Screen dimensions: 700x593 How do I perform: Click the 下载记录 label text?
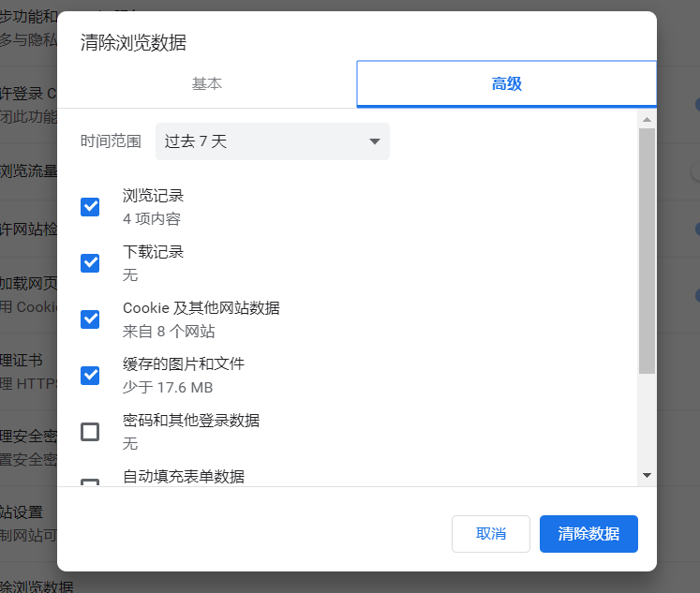tap(153, 252)
